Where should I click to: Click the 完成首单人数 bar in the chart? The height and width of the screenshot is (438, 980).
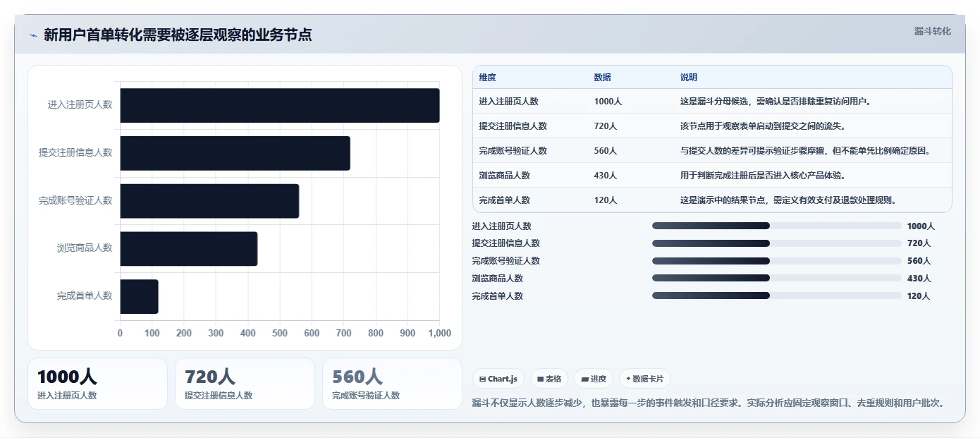[x=140, y=296]
